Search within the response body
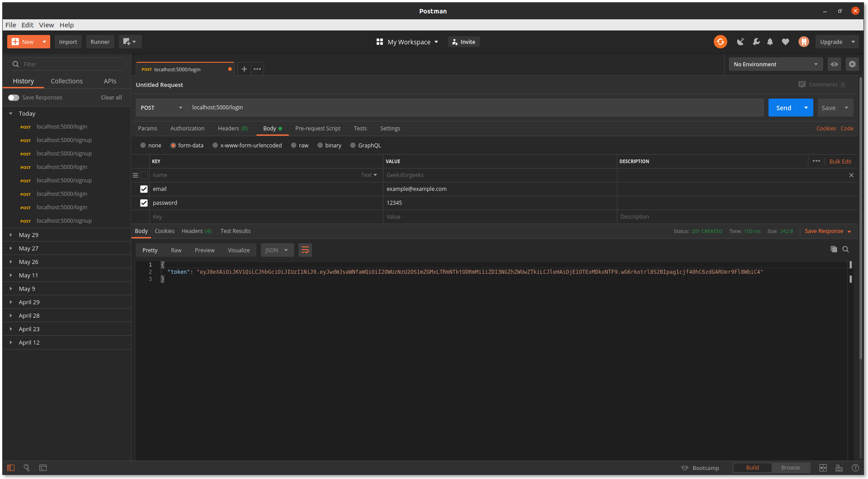The width and height of the screenshot is (868, 479). (x=846, y=249)
